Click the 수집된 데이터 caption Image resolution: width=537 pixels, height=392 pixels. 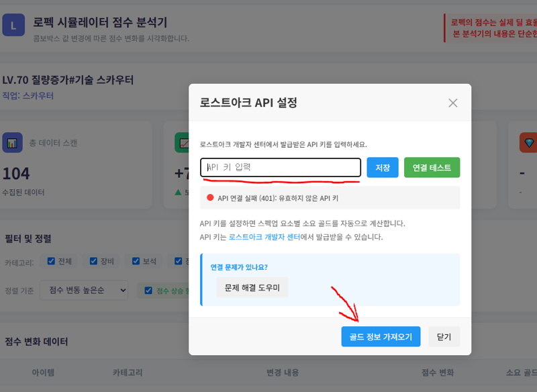tap(23, 193)
